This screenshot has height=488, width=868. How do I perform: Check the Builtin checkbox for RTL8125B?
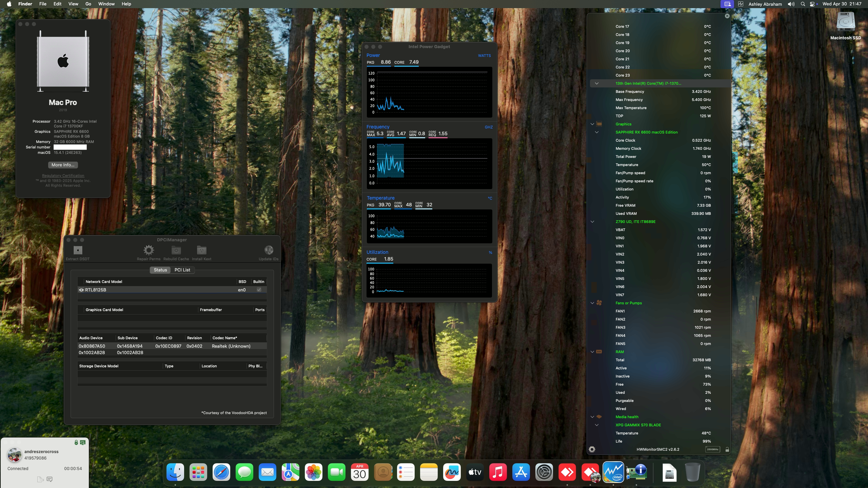pyautogui.click(x=259, y=290)
